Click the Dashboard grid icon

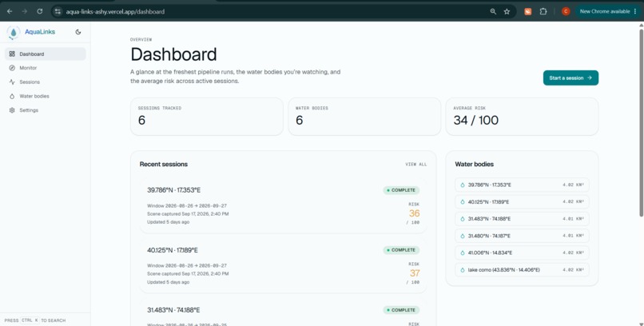12,54
